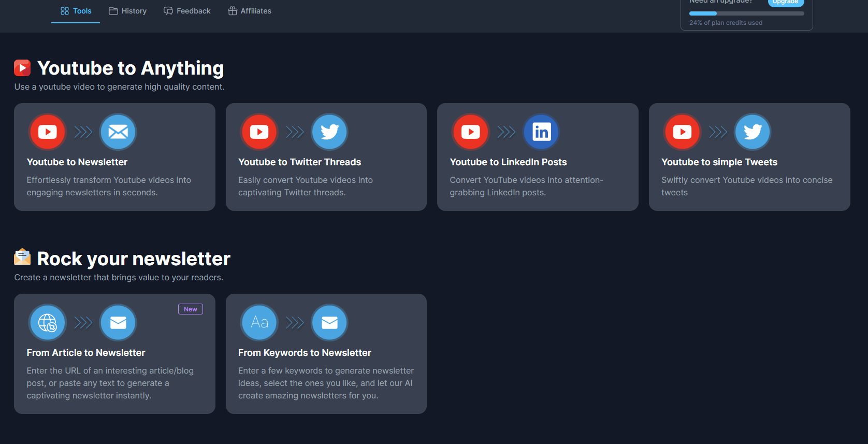Go to the Affiliates tab
868x444 pixels.
click(250, 11)
